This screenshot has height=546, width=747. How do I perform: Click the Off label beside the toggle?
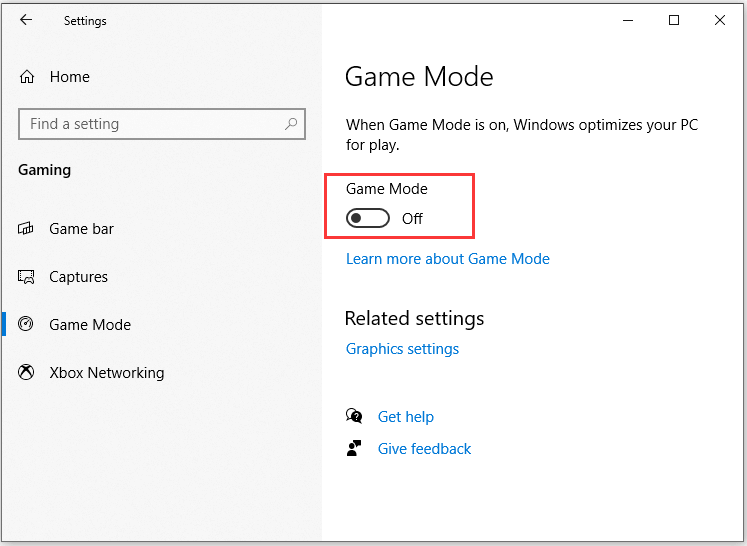point(412,219)
